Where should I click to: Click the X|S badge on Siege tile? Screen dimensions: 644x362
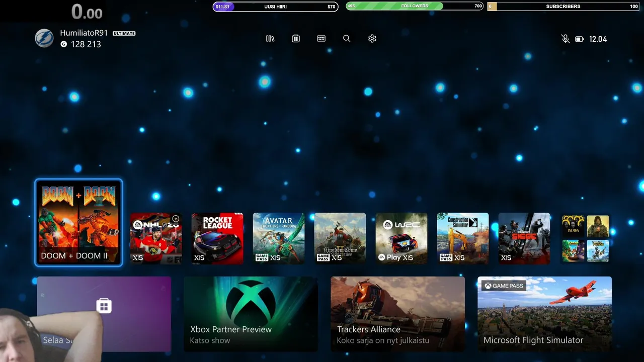(x=506, y=258)
